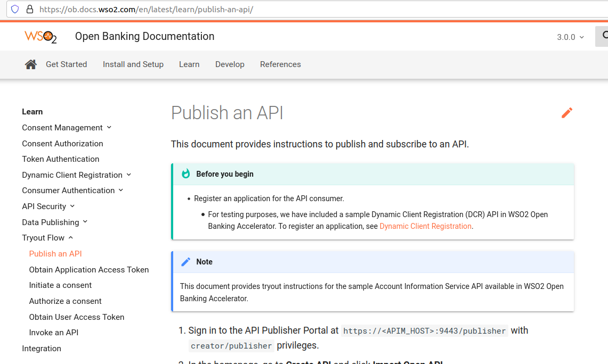Click the search icon at top right
This screenshot has height=364, width=608.
[605, 36]
